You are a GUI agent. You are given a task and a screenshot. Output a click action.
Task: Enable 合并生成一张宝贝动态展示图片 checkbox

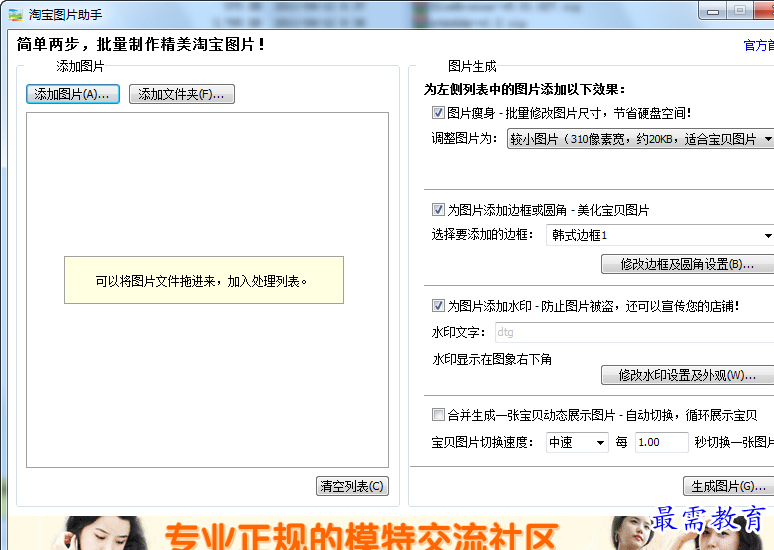tap(438, 414)
